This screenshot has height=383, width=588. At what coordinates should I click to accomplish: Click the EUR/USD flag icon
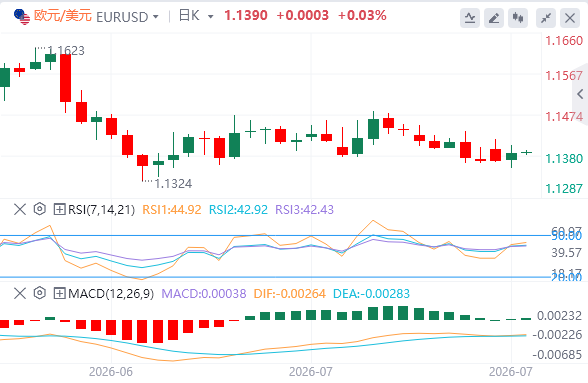pos(22,17)
